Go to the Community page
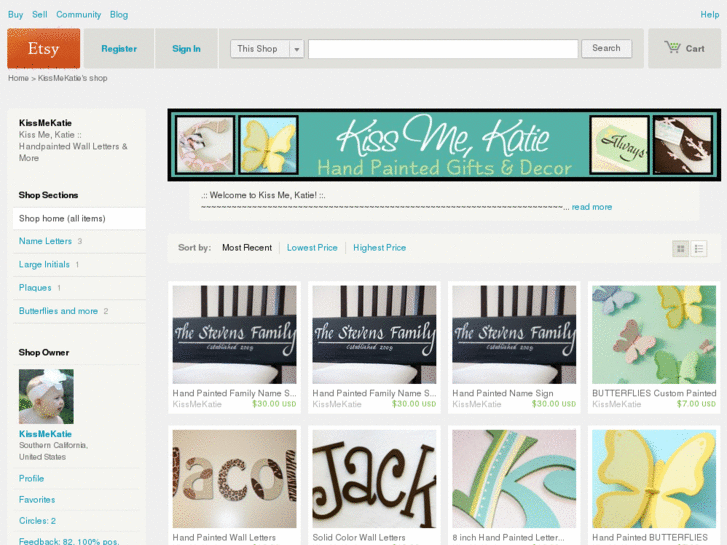This screenshot has height=545, width=727. (x=78, y=14)
